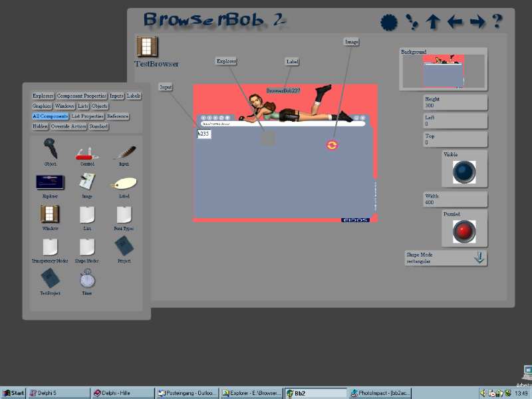The height and width of the screenshot is (399, 532).
Task: Open help with the question mark icon
Action: pos(497,21)
